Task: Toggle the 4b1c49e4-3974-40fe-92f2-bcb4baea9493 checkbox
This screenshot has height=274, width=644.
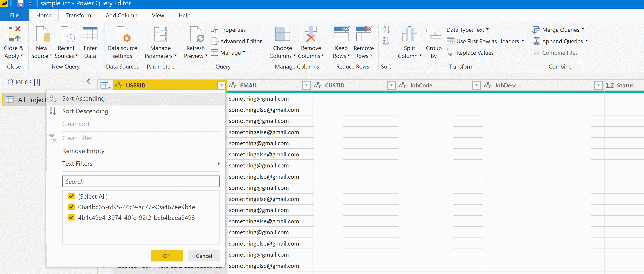Action: [71, 217]
